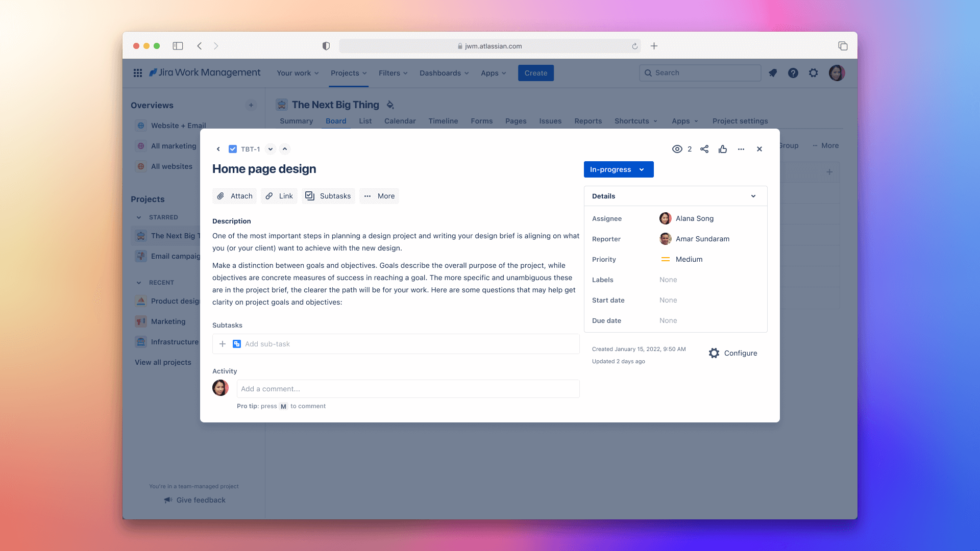Click the project color paint bucket icon

coord(390,105)
